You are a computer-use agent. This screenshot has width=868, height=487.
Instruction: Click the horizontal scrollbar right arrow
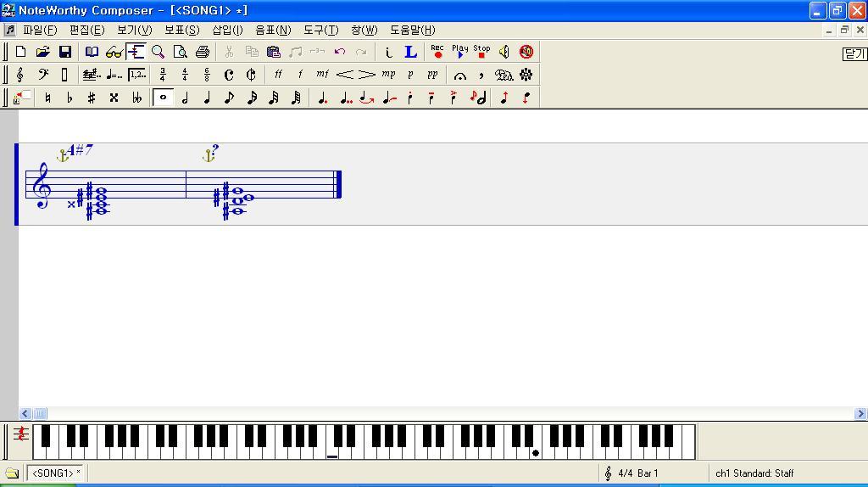(860, 414)
